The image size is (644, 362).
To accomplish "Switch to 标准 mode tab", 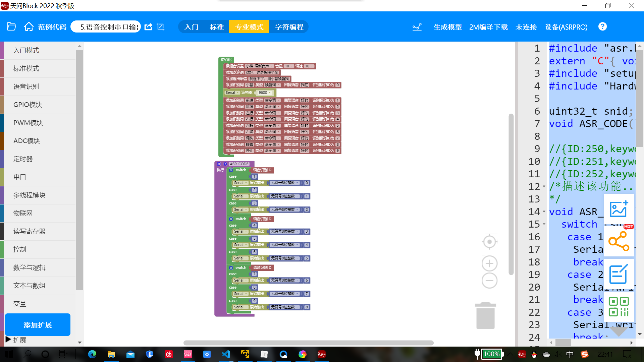I will coord(217,27).
